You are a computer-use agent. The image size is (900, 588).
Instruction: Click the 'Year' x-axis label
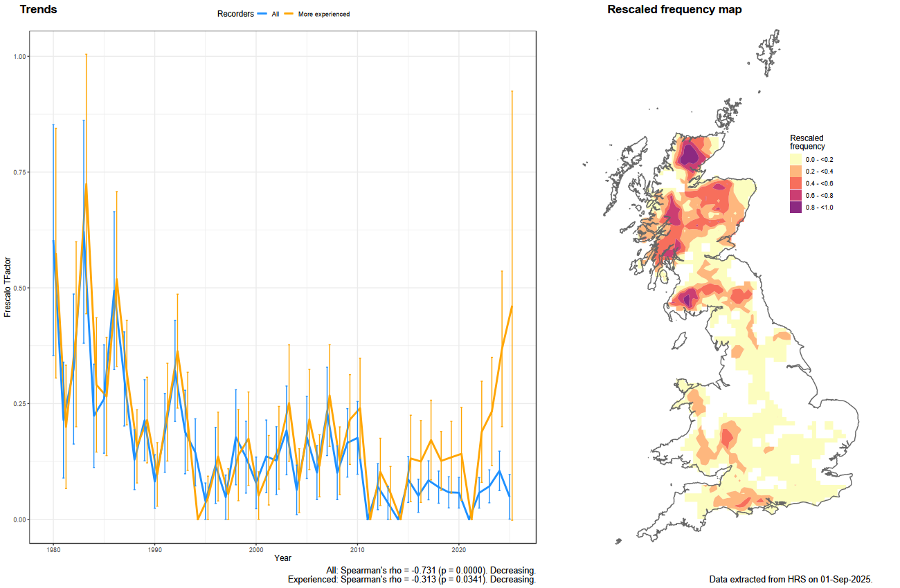(x=282, y=558)
